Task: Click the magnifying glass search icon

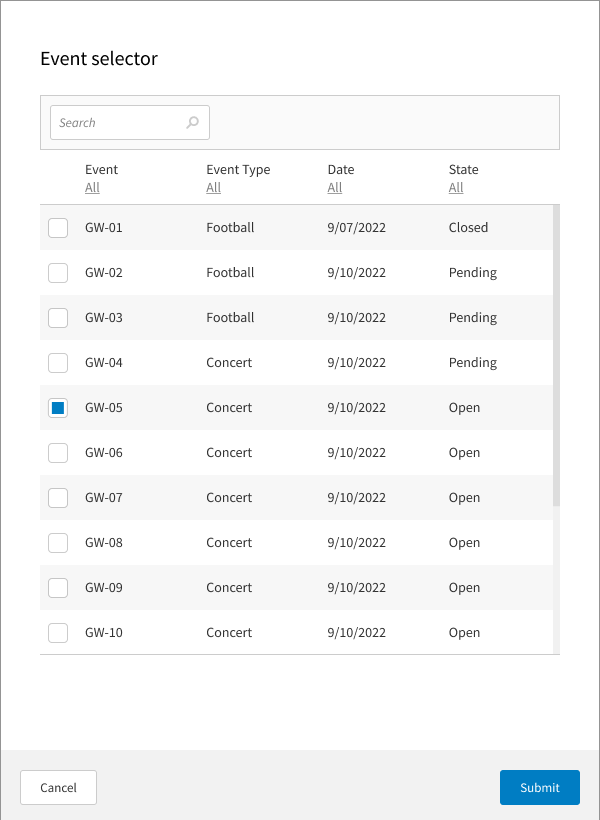Action: 191,122
